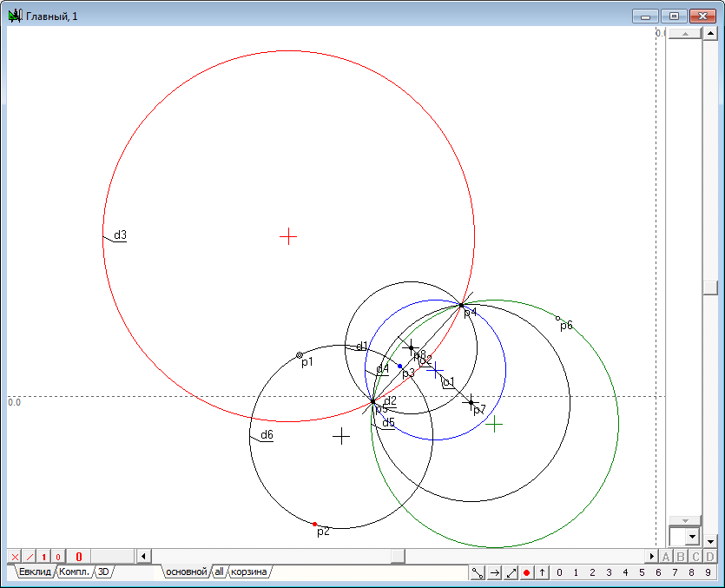Open the 3D tab
Image resolution: width=725 pixels, height=588 pixels.
point(103,571)
